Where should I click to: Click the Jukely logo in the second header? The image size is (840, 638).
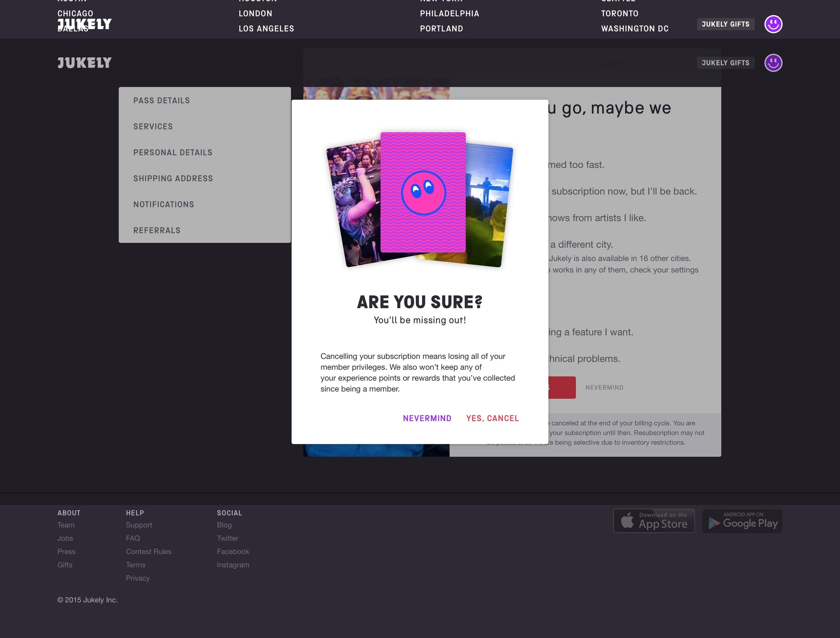[84, 63]
